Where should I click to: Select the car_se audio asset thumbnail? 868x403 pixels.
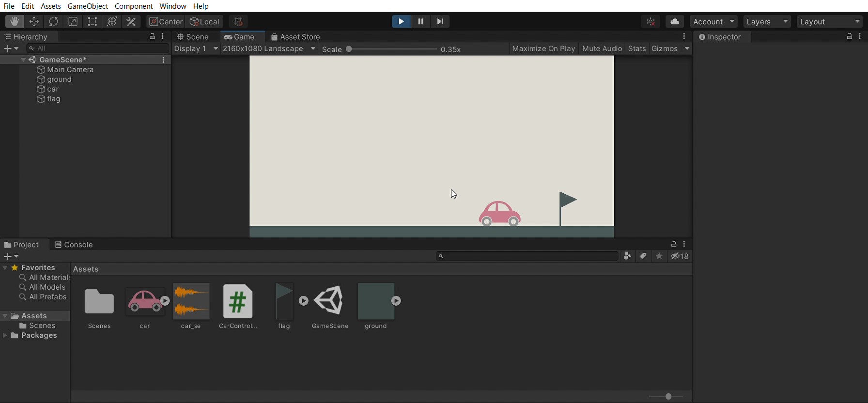pos(191,302)
